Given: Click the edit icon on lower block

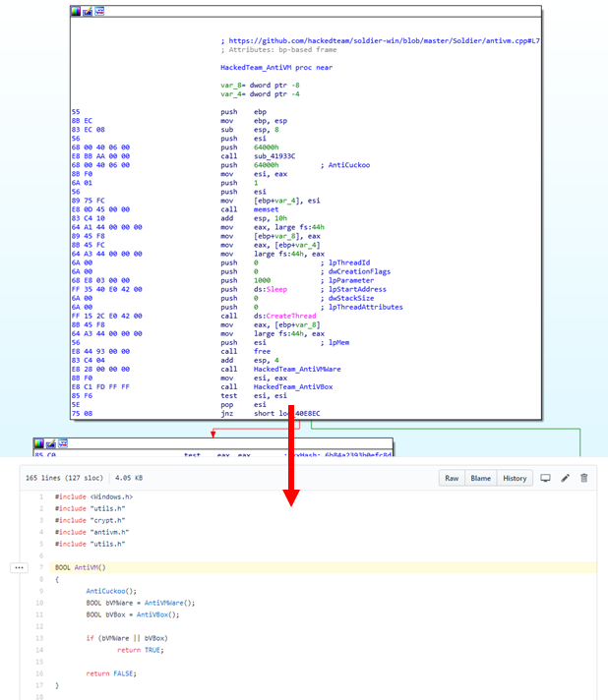Looking at the screenshot, I should (50, 443).
